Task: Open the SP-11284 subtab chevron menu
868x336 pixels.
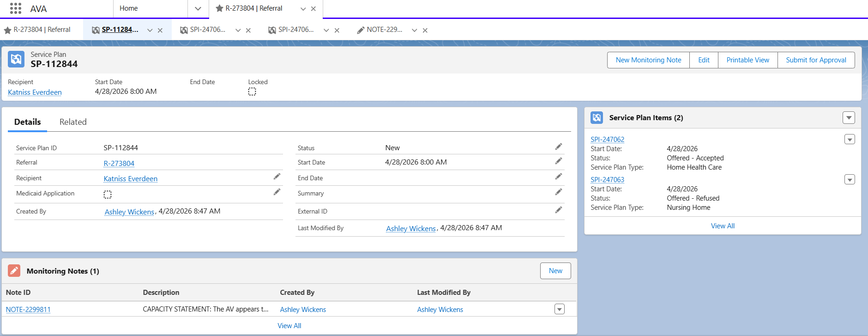Action: 150,31
